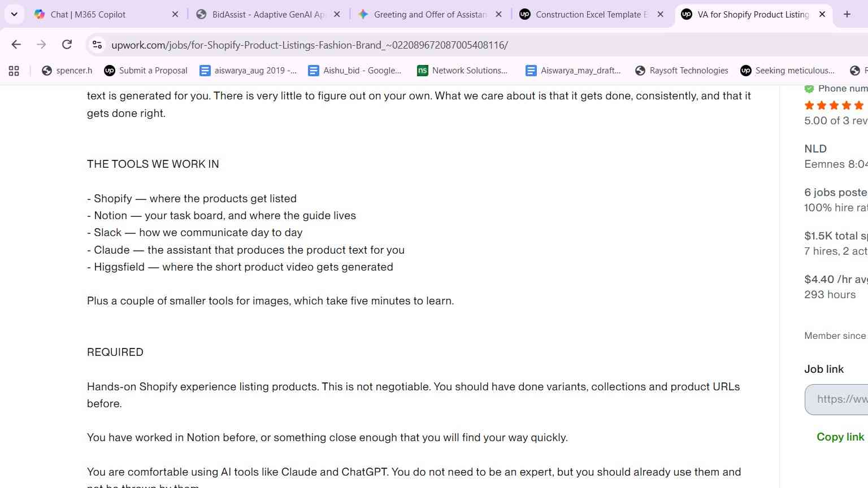
Task: Go back to the previous page
Action: (x=16, y=45)
